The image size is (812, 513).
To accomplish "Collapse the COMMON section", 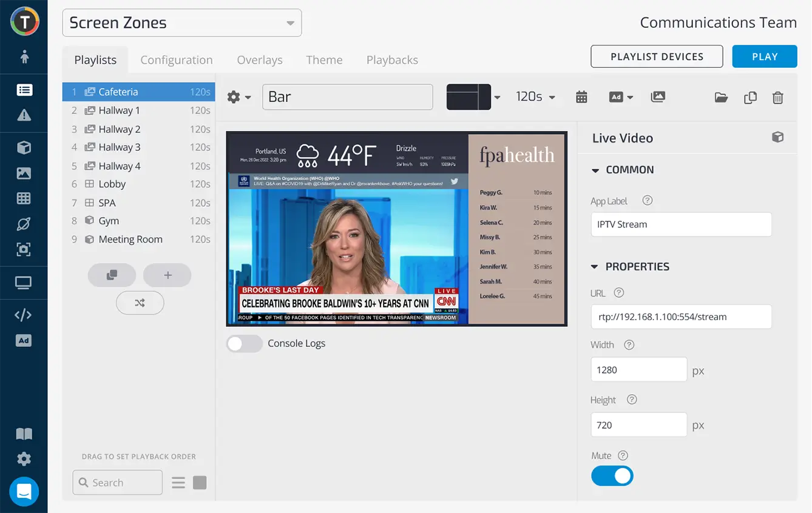I will coord(623,170).
